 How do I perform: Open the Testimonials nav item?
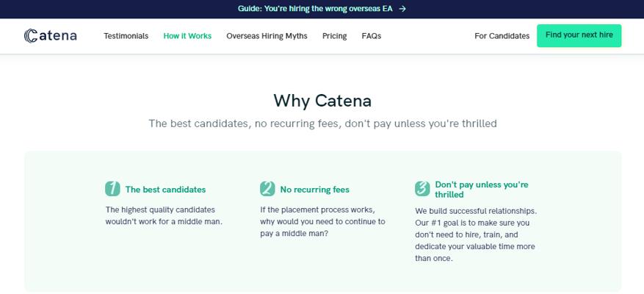[x=126, y=36]
